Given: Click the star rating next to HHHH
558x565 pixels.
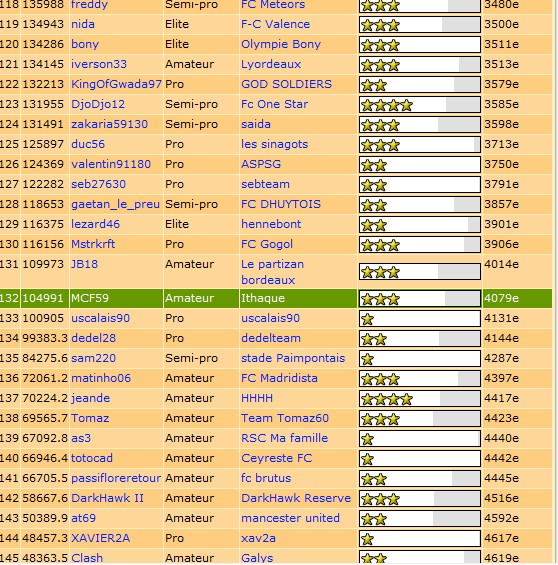Looking at the screenshot, I should coord(387,399).
